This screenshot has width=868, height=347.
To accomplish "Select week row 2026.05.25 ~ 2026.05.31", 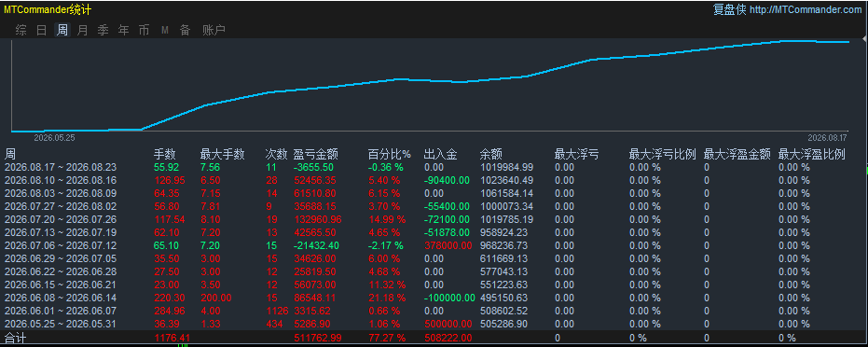I will (434, 324).
